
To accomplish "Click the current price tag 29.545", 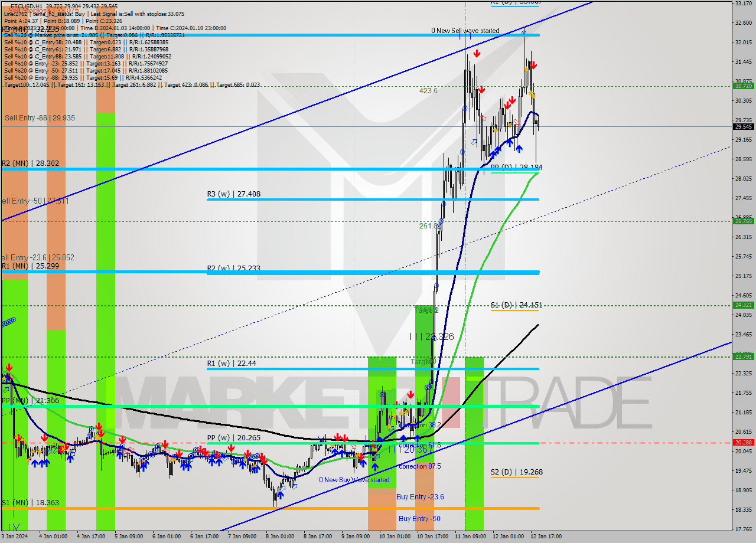I will (744, 126).
